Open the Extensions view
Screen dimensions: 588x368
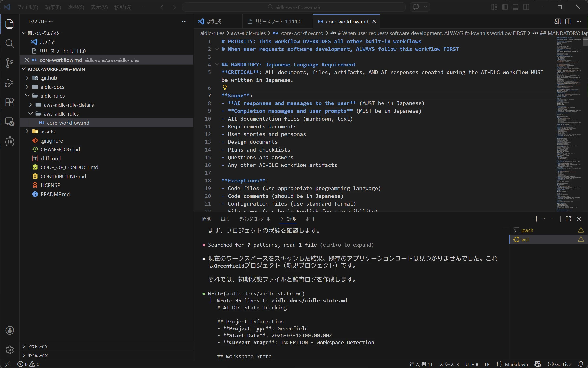click(10, 102)
